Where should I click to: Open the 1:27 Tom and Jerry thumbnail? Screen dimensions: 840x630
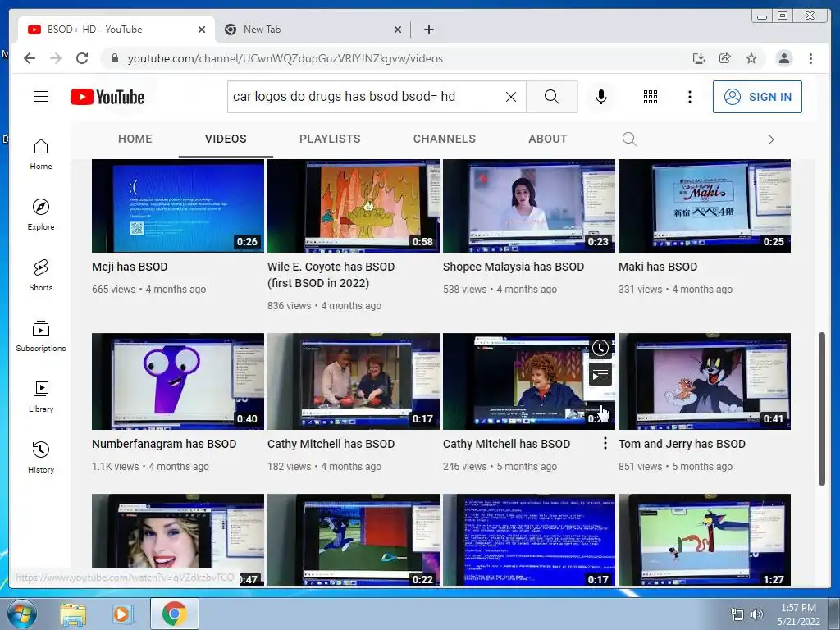705,540
